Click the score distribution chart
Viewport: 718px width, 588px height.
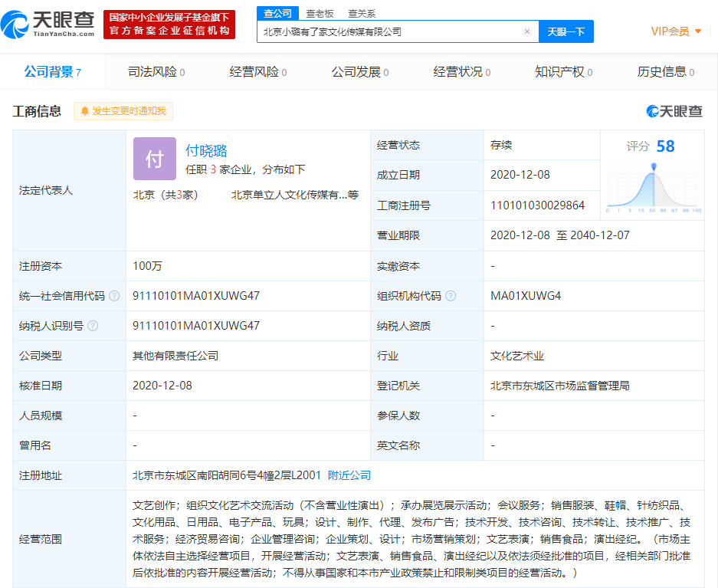click(654, 188)
